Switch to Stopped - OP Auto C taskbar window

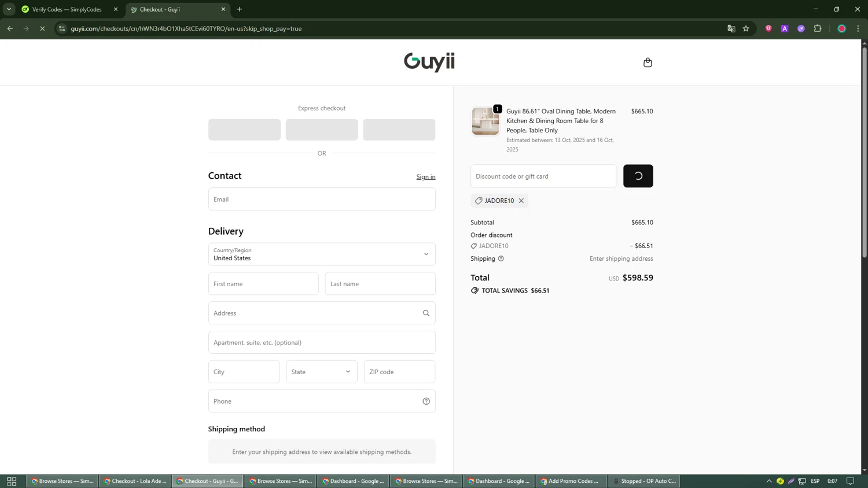click(645, 481)
